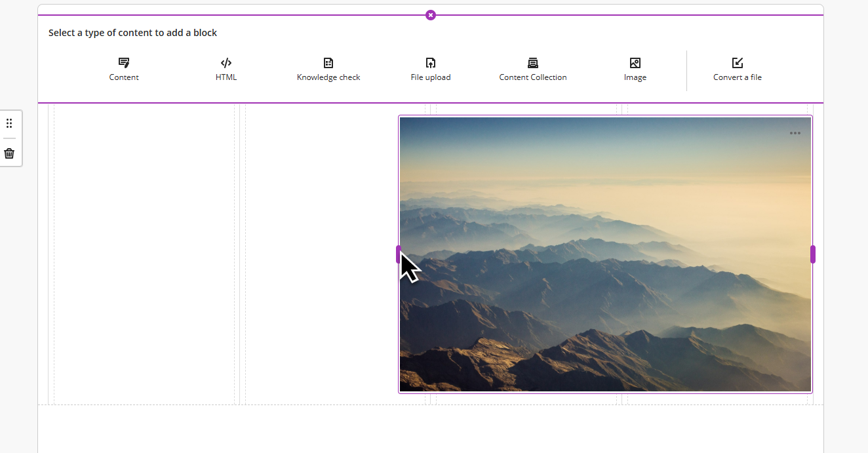Click the Content label under its icon

123,77
